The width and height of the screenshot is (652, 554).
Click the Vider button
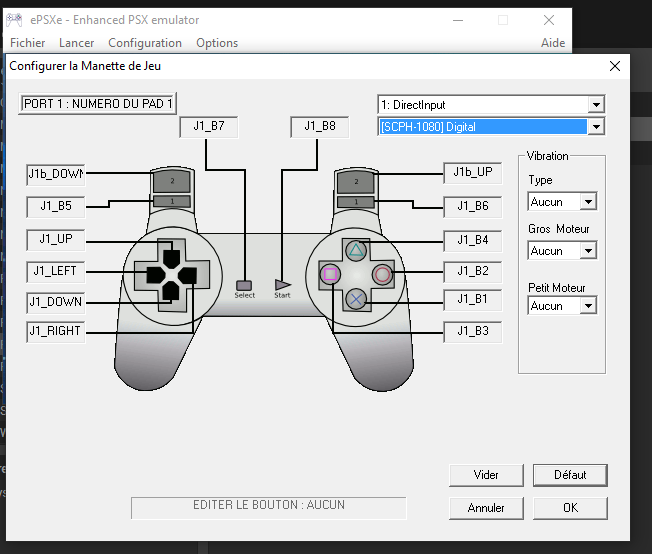486,475
